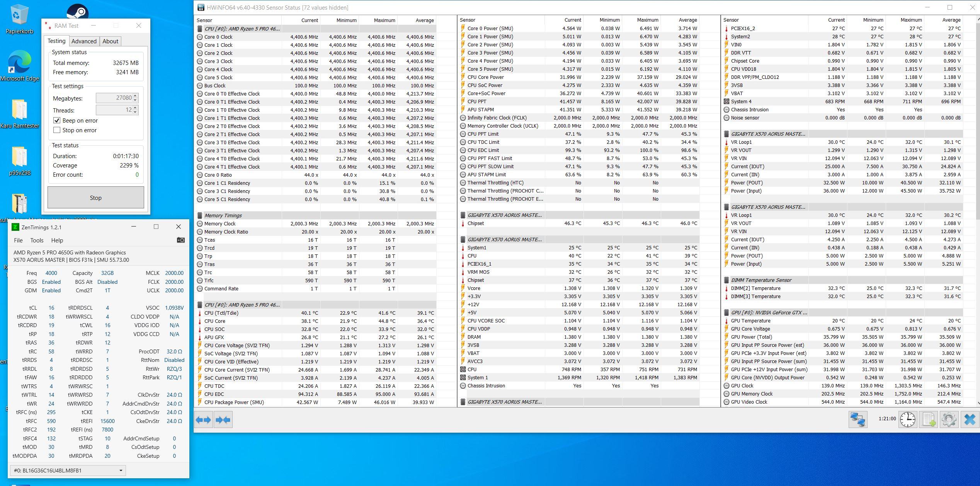Open About tab in RAM Test
This screenshot has height=486, width=980.
pyautogui.click(x=110, y=41)
